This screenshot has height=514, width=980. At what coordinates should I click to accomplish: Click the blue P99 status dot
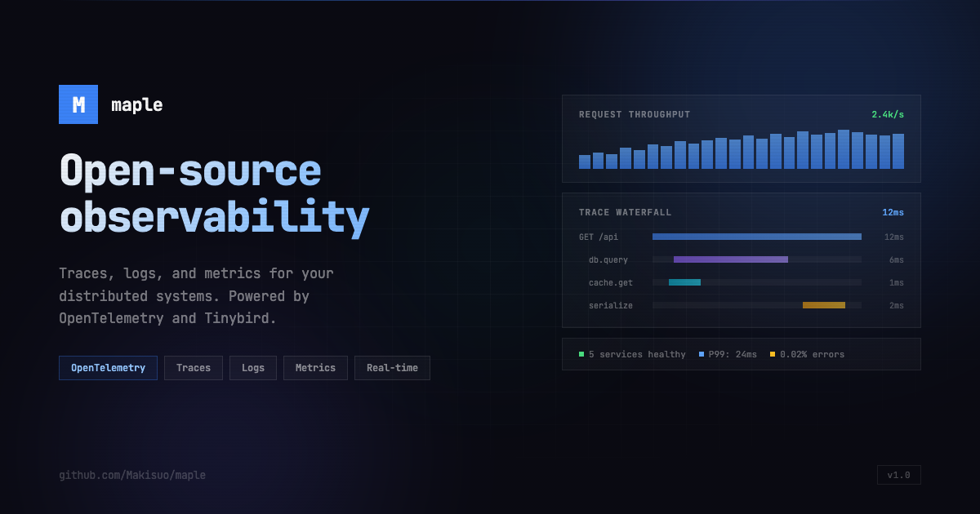(702, 355)
